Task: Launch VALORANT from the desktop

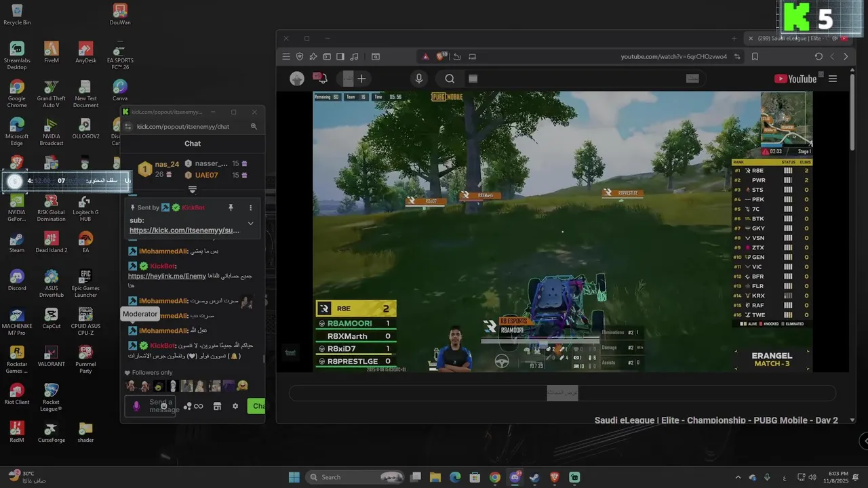Action: pos(52,356)
